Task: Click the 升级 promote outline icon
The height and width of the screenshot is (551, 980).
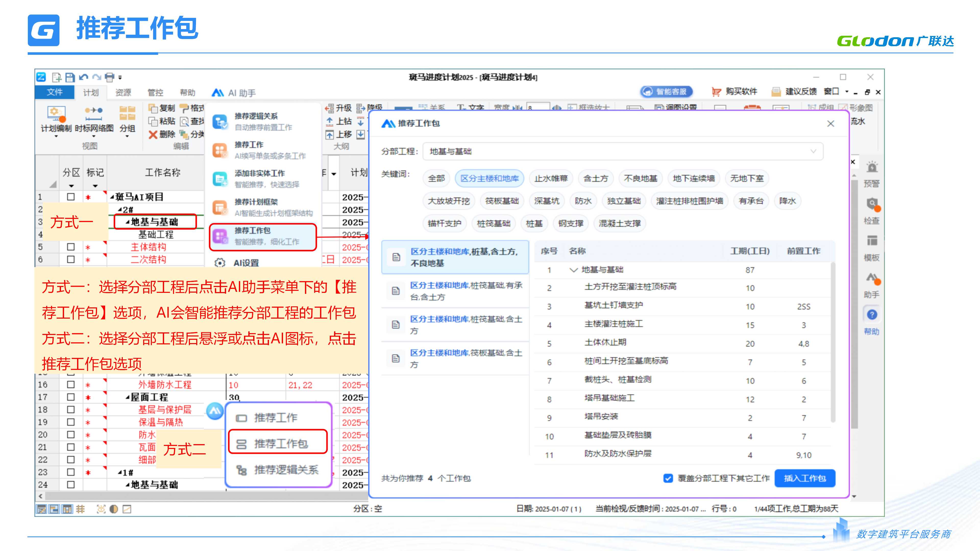Action: click(x=329, y=109)
